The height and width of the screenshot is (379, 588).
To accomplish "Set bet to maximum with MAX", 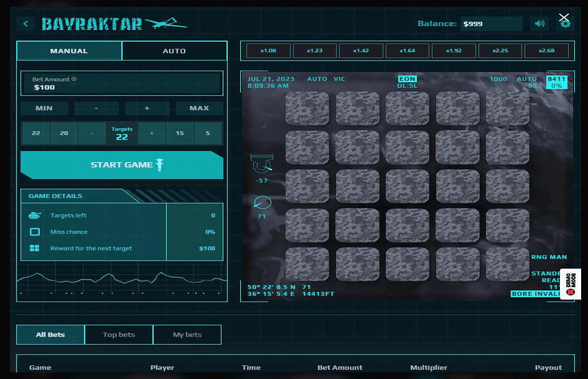I will (x=199, y=108).
